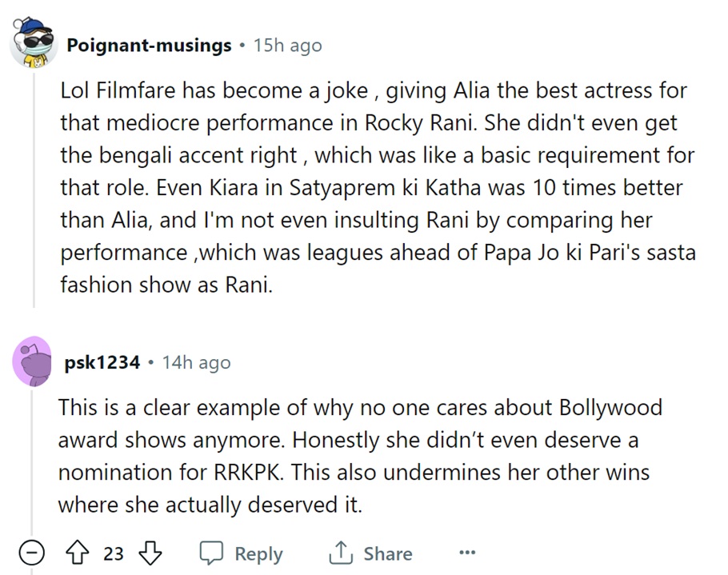728x575 pixels.
Task: Open the Poignant-musings user profile link
Action: 149,46
